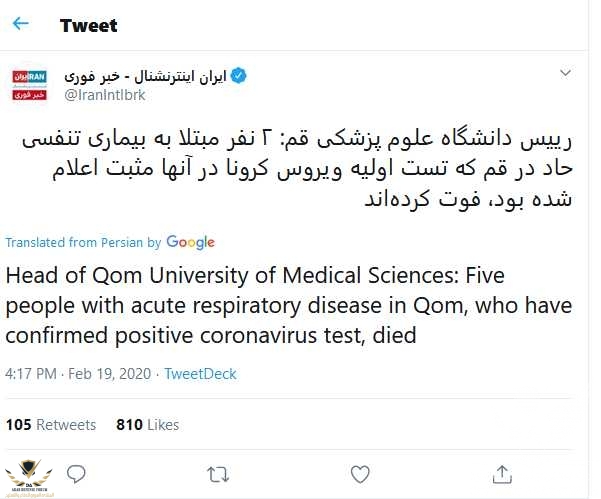Click the translated English tweet text
Viewport: 601px width, 499px height.
click(280, 306)
